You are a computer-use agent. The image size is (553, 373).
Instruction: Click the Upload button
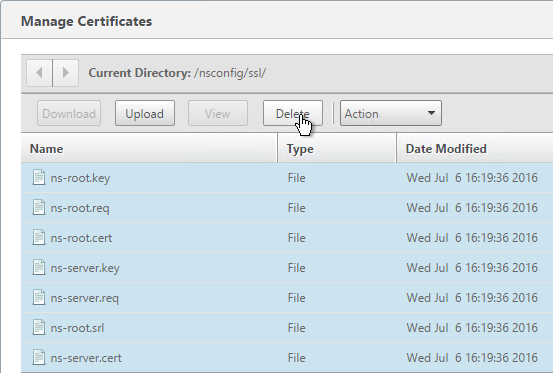pos(145,113)
